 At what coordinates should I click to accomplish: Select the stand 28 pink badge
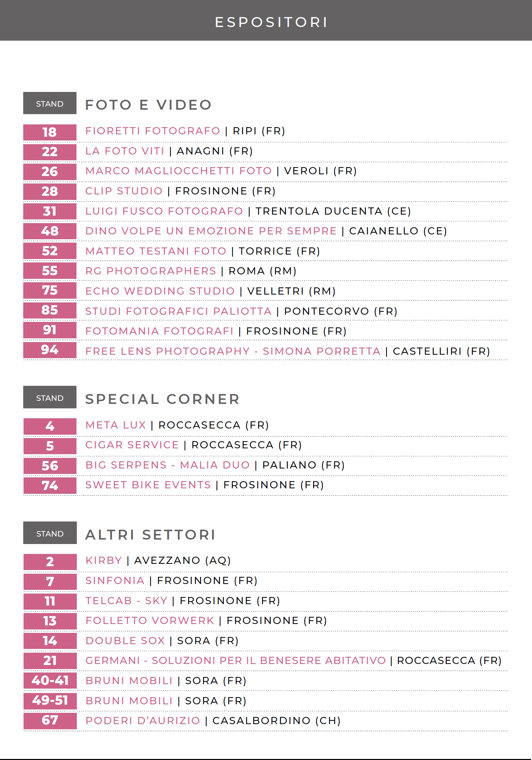(50, 191)
